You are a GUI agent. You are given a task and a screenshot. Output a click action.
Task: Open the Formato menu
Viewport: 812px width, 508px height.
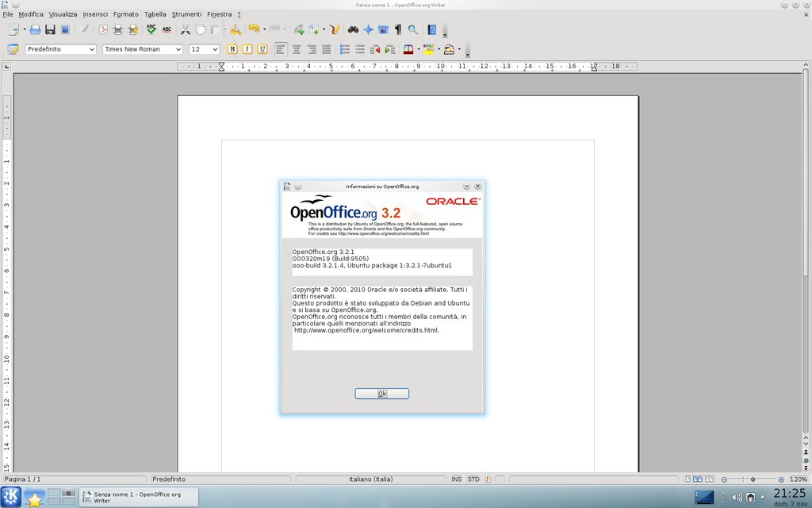tap(125, 13)
